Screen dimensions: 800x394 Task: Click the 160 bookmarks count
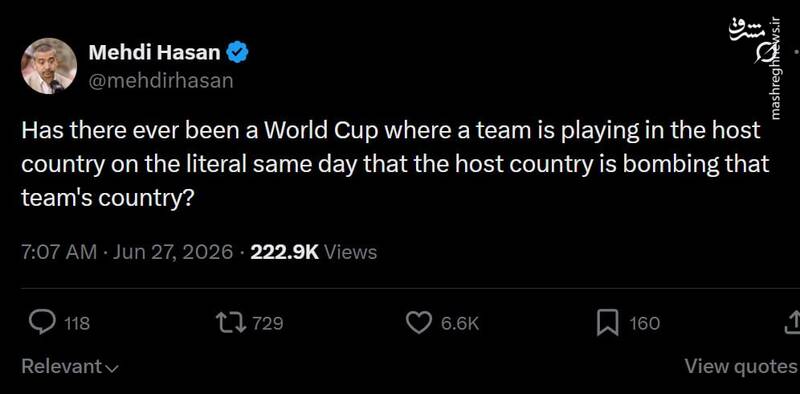point(644,324)
